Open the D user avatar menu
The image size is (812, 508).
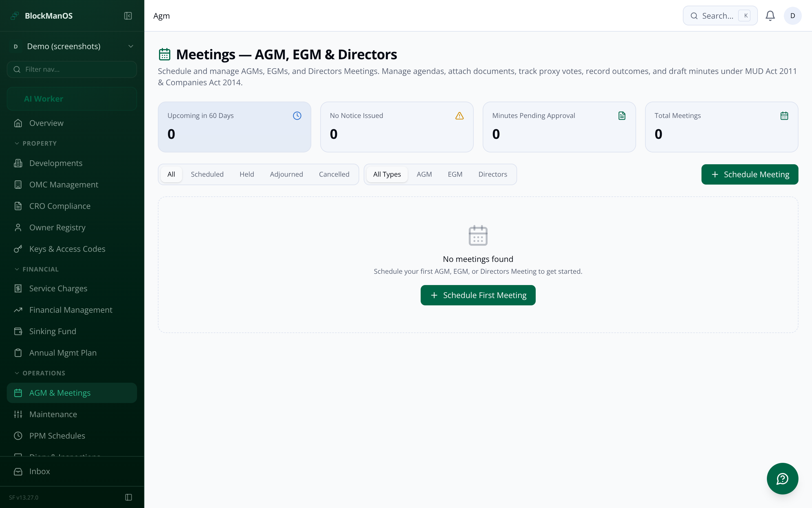pyautogui.click(x=793, y=16)
